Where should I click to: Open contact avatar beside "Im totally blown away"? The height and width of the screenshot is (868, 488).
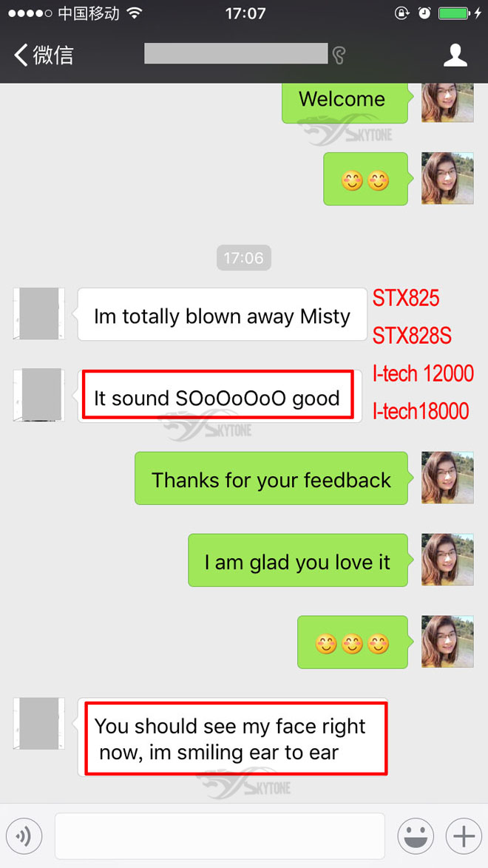(38, 313)
